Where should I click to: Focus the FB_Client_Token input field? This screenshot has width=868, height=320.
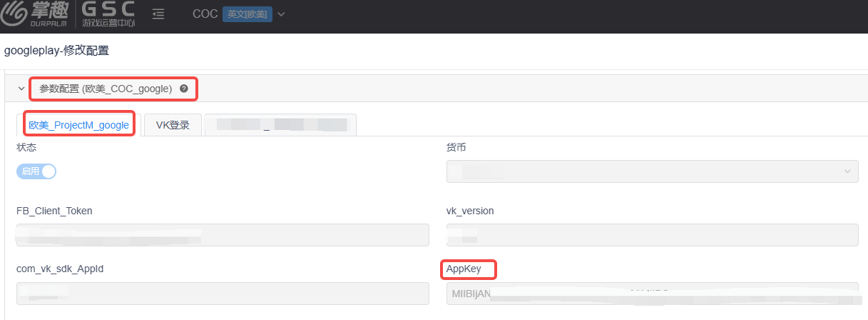tap(223, 235)
